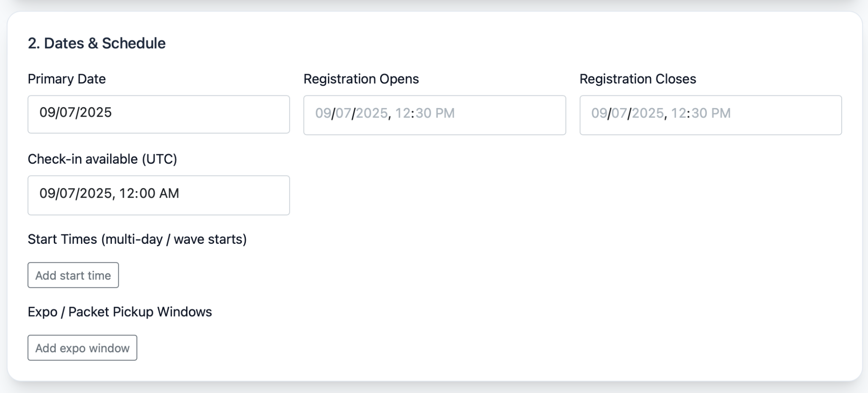Click the Expo / Packet Pickup Windows label
This screenshot has height=393, width=868.
click(x=120, y=312)
